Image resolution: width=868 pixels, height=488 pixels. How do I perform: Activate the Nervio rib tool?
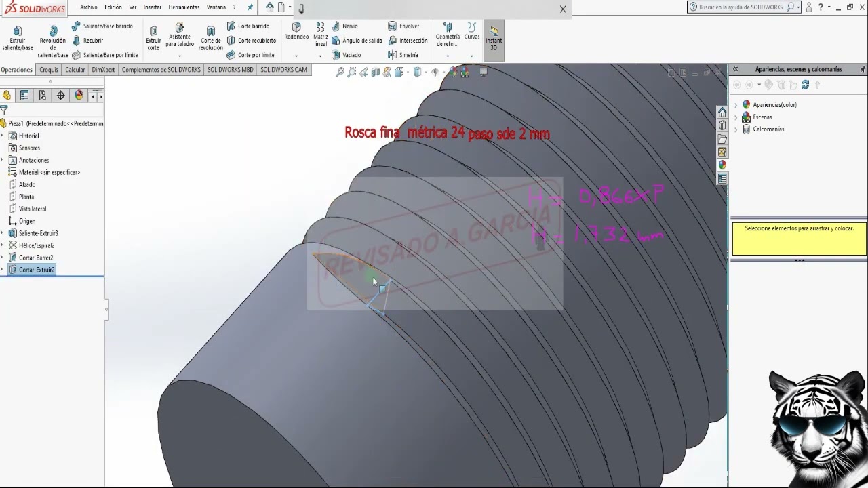pos(344,26)
